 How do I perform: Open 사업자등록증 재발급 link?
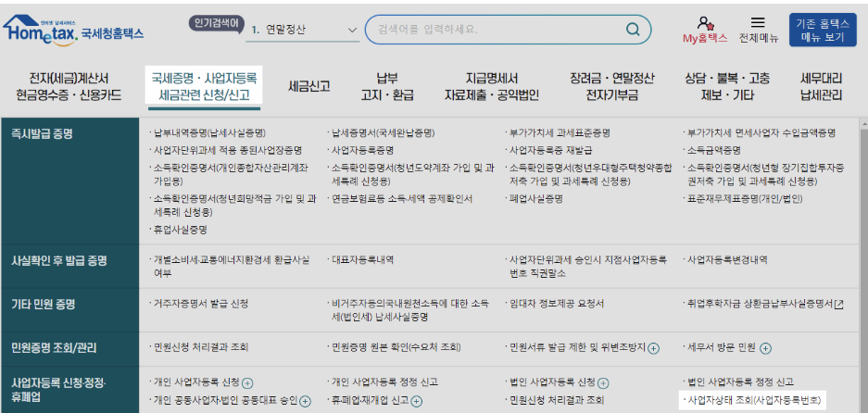(550, 150)
